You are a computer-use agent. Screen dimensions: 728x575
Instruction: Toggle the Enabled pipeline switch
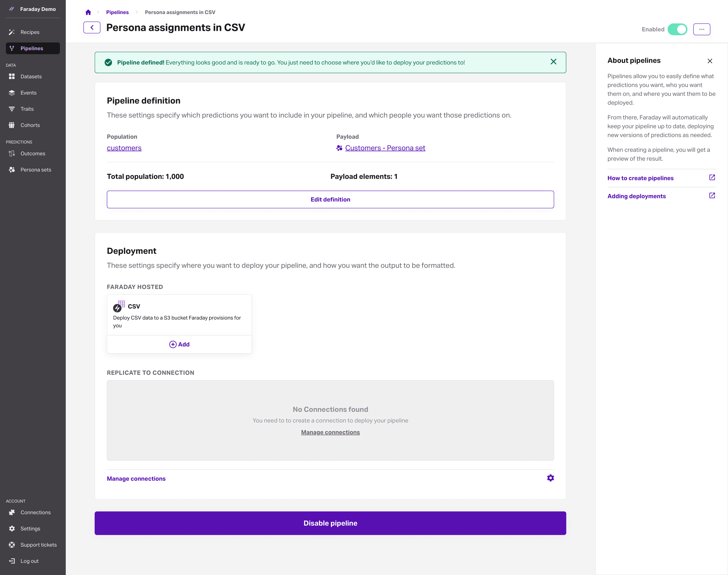[x=677, y=29]
